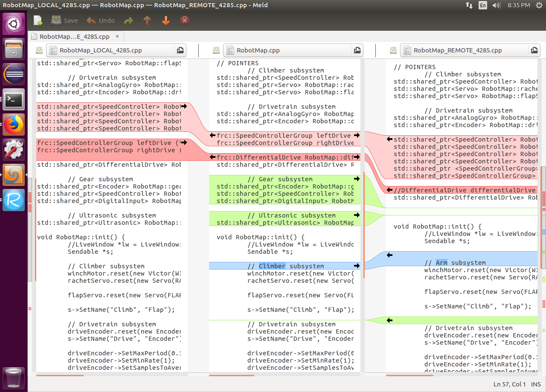Stop the current action with red X
Screen dimensions: 546x392
coord(185,20)
